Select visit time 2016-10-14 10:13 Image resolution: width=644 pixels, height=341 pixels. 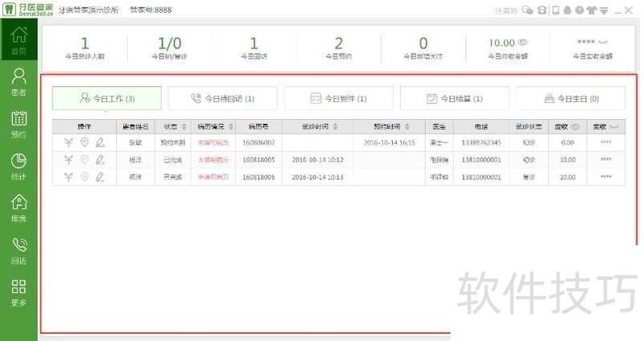point(317,177)
